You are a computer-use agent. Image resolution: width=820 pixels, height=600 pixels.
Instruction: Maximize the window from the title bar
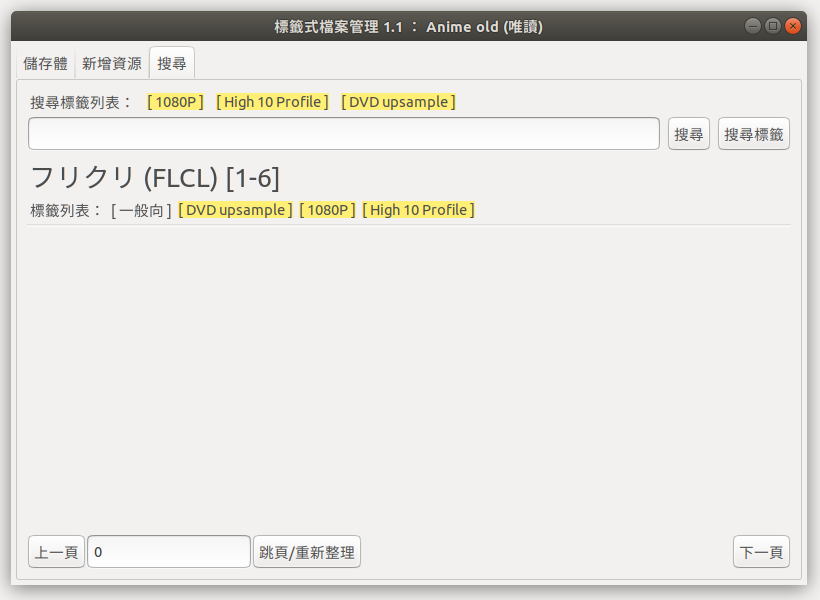click(x=773, y=26)
